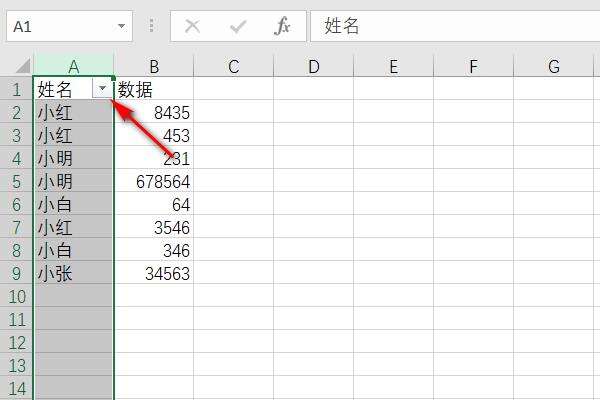This screenshot has width=600, height=400.
Task: Select row 6 header
Action: 16,204
